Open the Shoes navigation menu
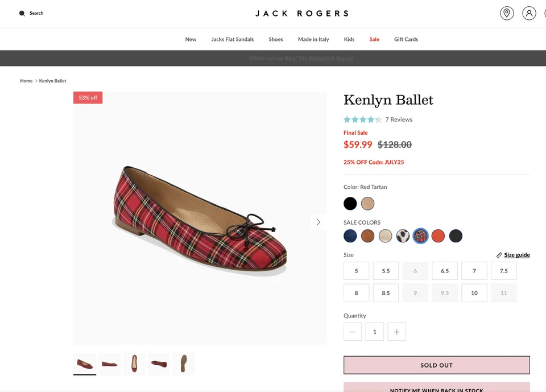Viewport: 546px width, 392px height. (x=276, y=39)
